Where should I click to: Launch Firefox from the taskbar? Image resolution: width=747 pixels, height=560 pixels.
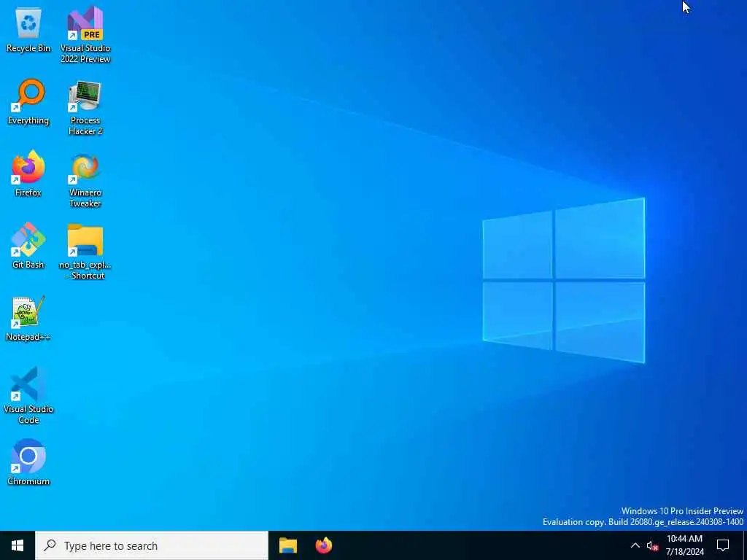[x=324, y=545]
